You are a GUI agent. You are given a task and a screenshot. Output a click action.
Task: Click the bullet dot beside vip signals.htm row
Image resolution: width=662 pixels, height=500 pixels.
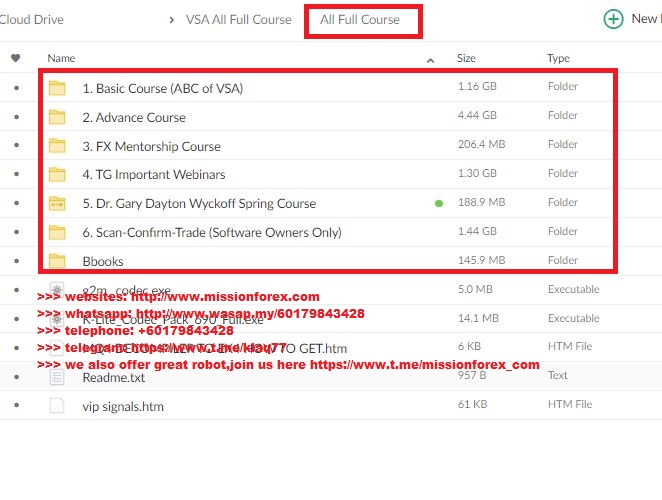pyautogui.click(x=16, y=405)
